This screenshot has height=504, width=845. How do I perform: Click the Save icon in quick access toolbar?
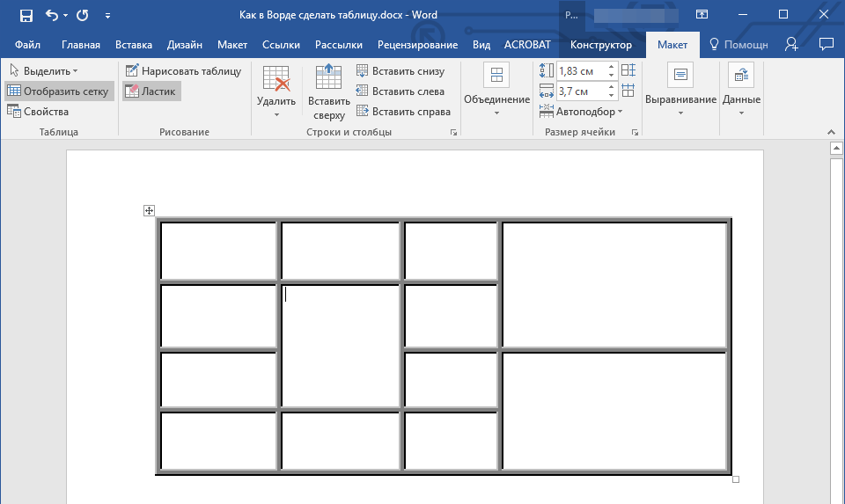pyautogui.click(x=26, y=15)
